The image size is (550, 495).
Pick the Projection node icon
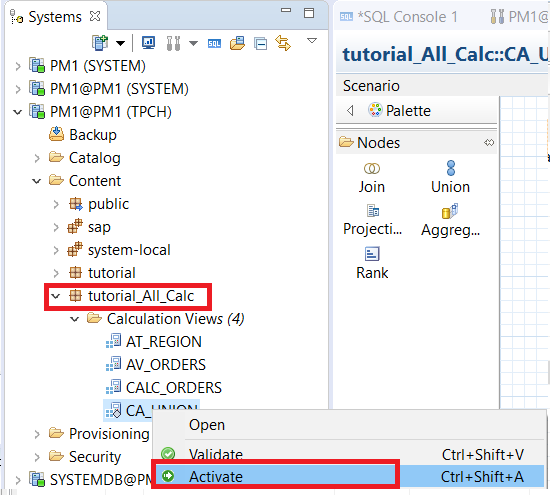pyautogui.click(x=373, y=211)
